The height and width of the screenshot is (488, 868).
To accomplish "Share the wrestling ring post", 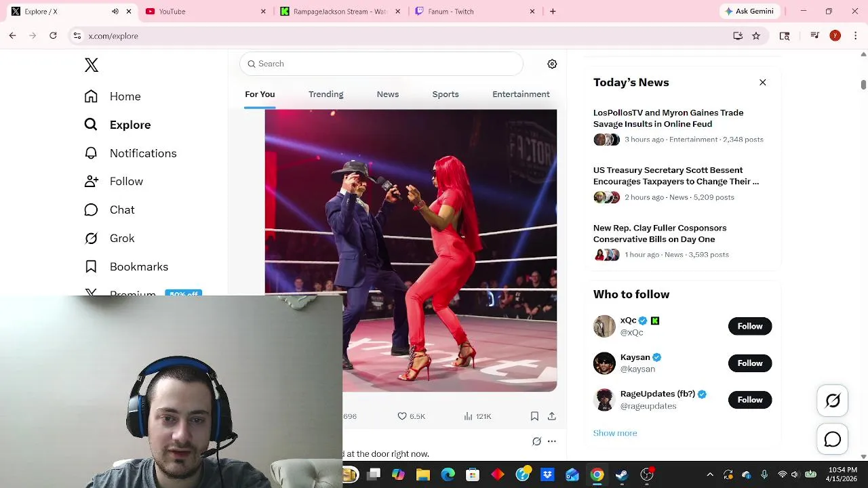I will coord(552,416).
